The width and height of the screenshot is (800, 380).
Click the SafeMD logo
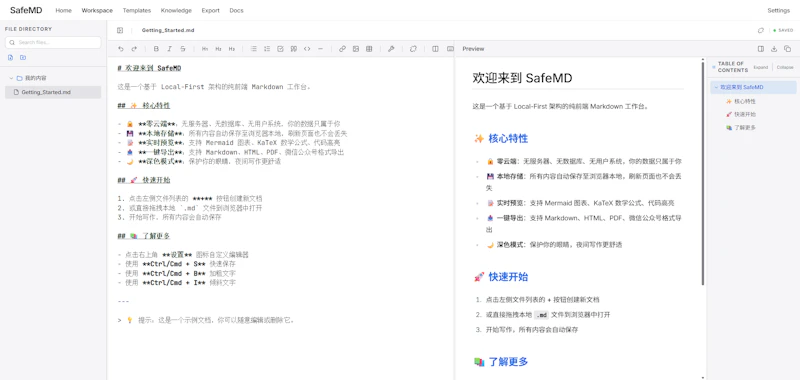pyautogui.click(x=26, y=10)
